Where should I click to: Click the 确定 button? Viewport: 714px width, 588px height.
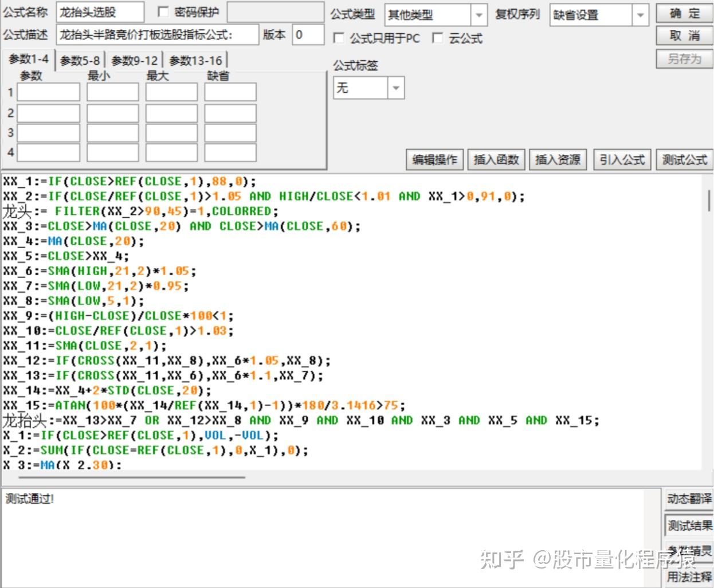click(684, 14)
